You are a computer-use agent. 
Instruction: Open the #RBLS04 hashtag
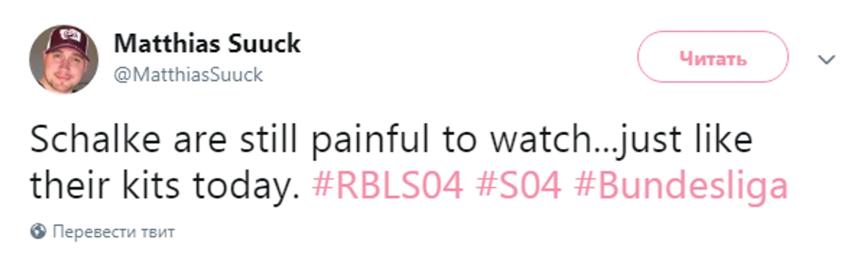(x=388, y=186)
